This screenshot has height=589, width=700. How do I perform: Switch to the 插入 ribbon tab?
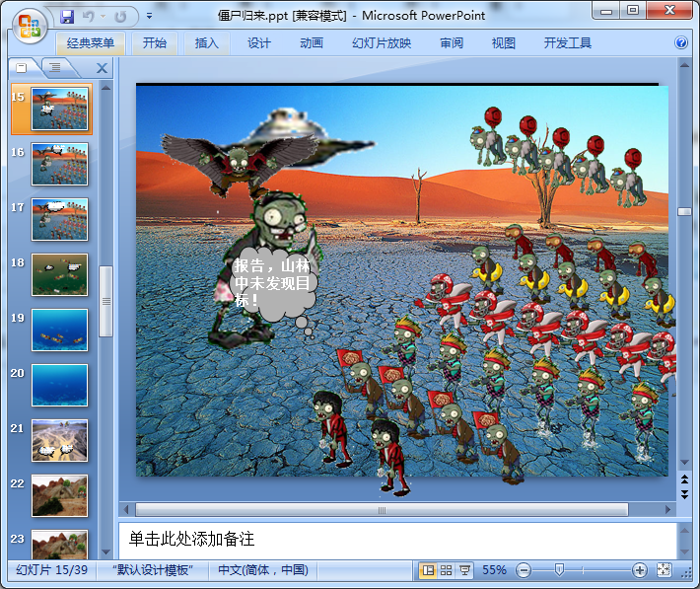pyautogui.click(x=207, y=42)
